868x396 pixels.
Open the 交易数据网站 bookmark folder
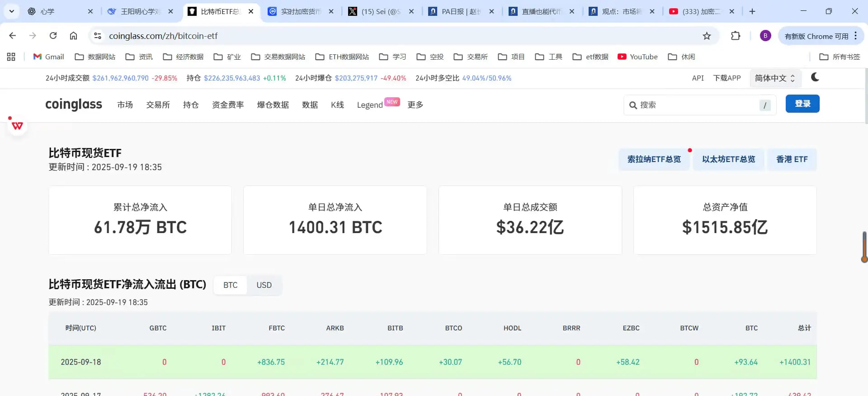coord(278,57)
